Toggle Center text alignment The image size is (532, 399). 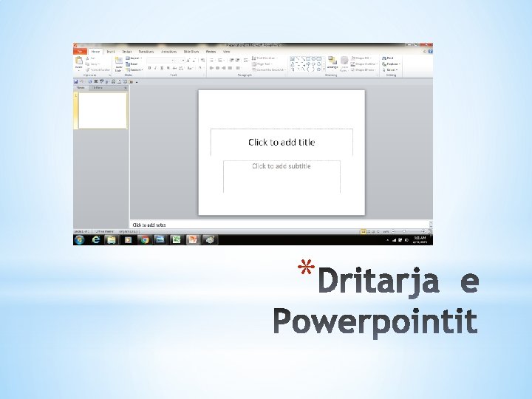tap(217, 68)
